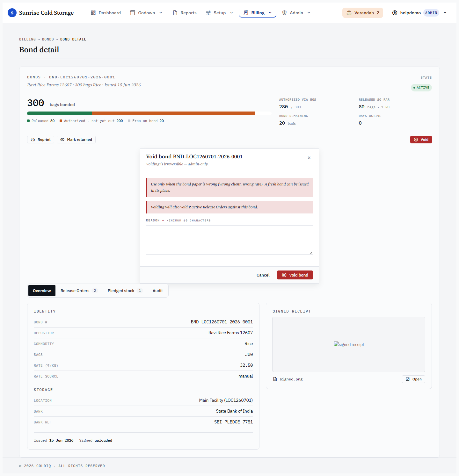Click the 280 authorized via ROs value

(283, 107)
